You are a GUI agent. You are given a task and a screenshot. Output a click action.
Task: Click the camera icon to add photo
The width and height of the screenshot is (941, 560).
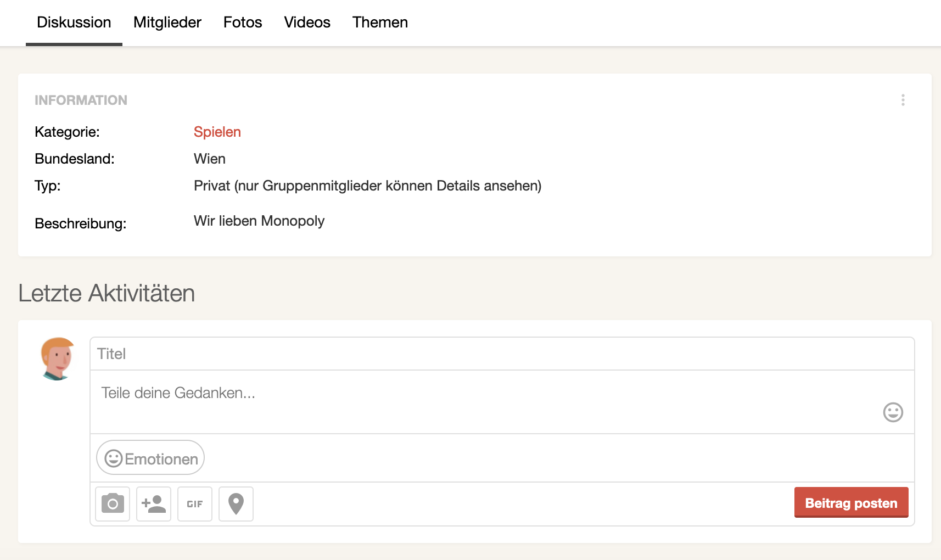click(x=113, y=503)
